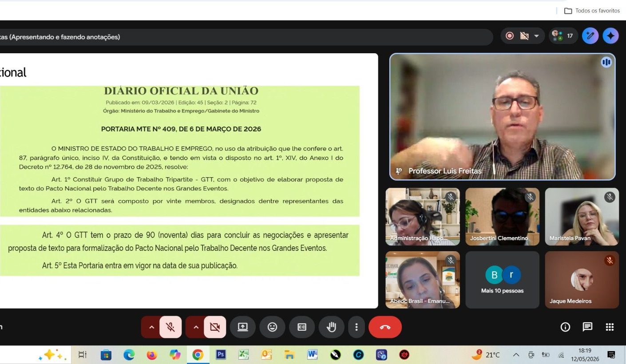Viewport: 626px width, 364px height.
Task: Open the 'Mais 10 pessoas' tile
Action: point(502,280)
